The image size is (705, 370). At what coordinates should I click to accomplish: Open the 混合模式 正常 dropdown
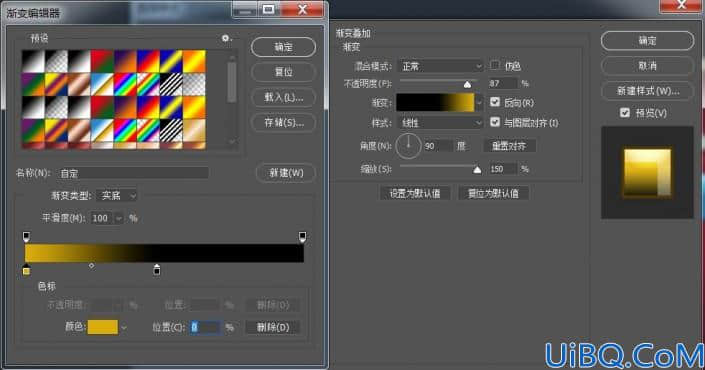(440, 67)
